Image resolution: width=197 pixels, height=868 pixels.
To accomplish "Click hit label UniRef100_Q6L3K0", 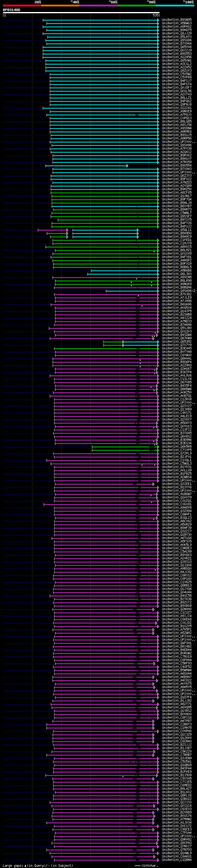I will point(177,274).
